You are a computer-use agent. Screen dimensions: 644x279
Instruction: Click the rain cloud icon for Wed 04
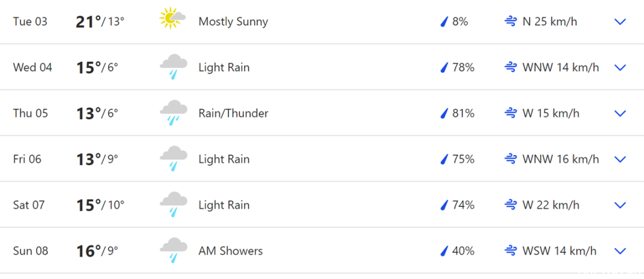174,67
